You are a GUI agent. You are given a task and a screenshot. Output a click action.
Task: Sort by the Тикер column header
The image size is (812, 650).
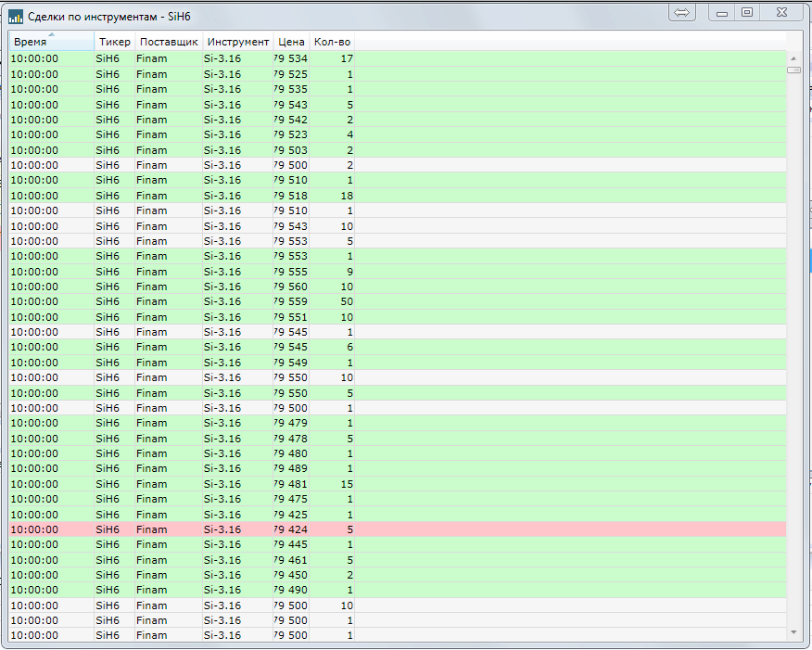(x=114, y=42)
